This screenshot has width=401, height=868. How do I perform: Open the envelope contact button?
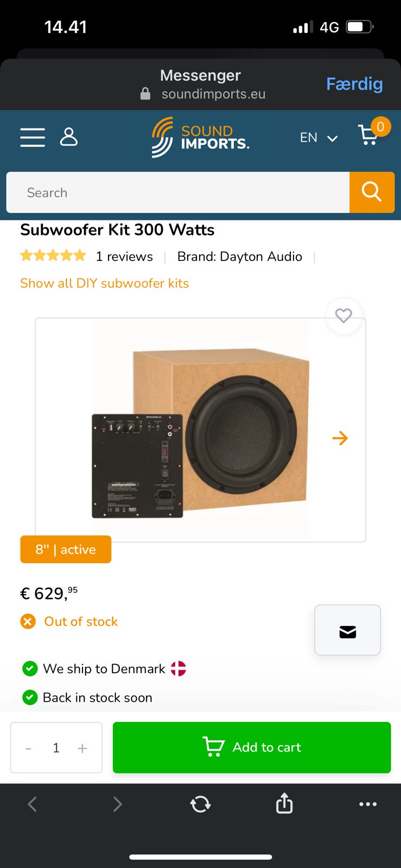click(347, 630)
